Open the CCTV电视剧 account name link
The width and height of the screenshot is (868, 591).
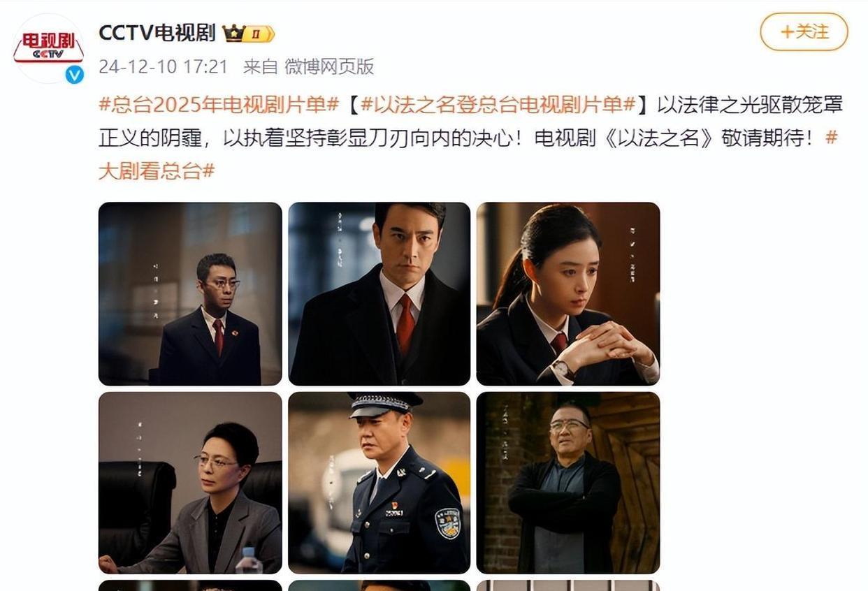click(x=157, y=33)
